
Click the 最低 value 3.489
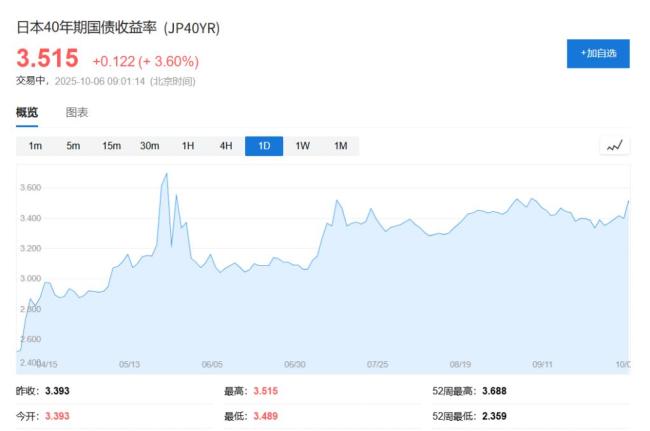[x=266, y=416]
